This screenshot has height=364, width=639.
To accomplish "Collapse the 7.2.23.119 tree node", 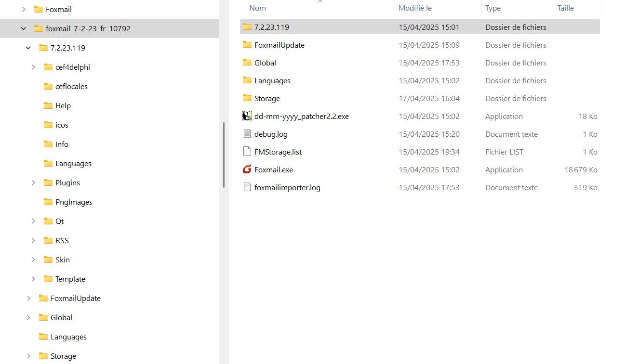I will click(x=28, y=48).
